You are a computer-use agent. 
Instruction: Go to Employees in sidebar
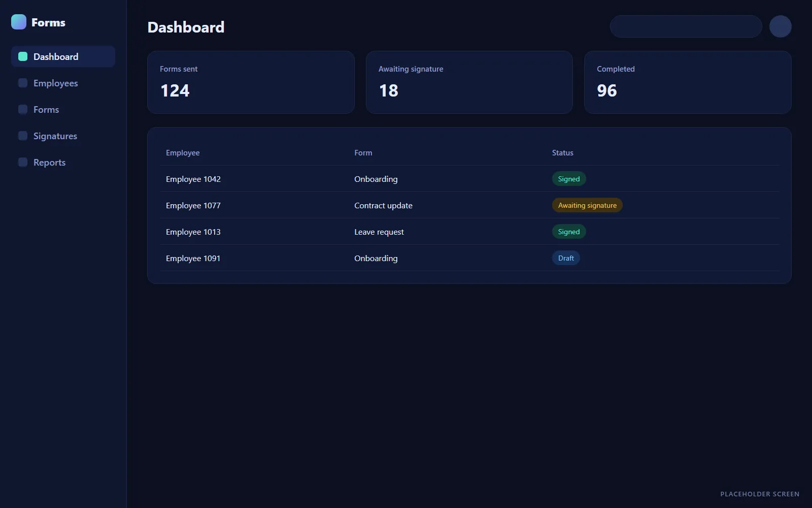pos(63,83)
